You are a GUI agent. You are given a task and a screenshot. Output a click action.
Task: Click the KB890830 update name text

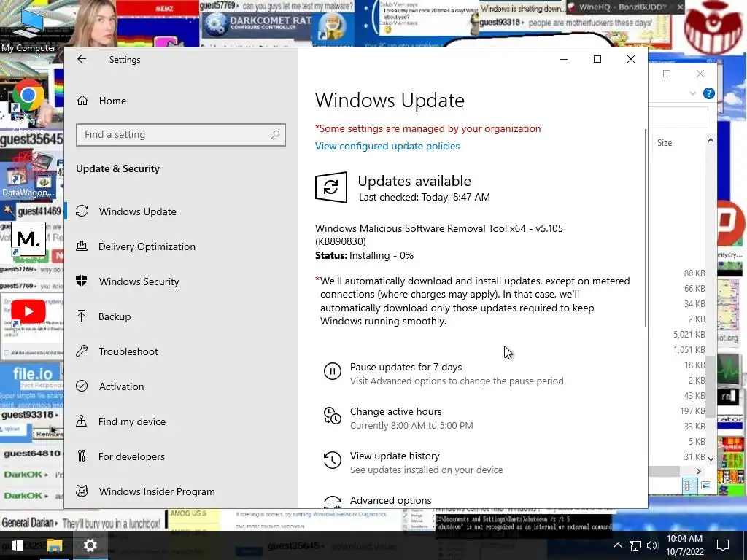coord(438,235)
